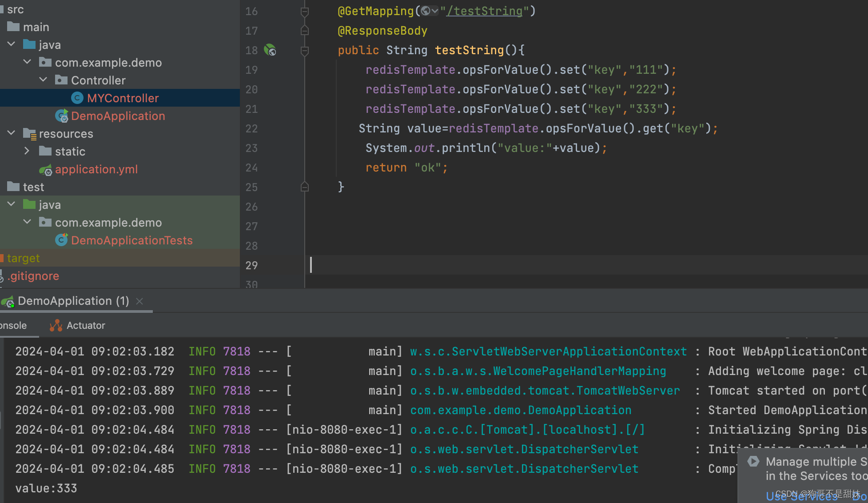Viewport: 868px width, 503px height.
Task: Click the Actuator icon in the run panel
Action: point(56,325)
